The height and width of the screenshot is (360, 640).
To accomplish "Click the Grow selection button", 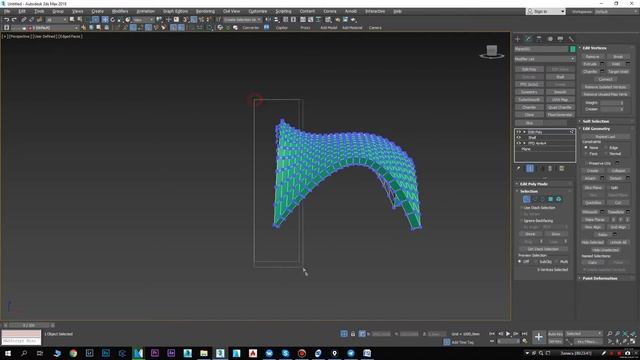I will pos(556,234).
